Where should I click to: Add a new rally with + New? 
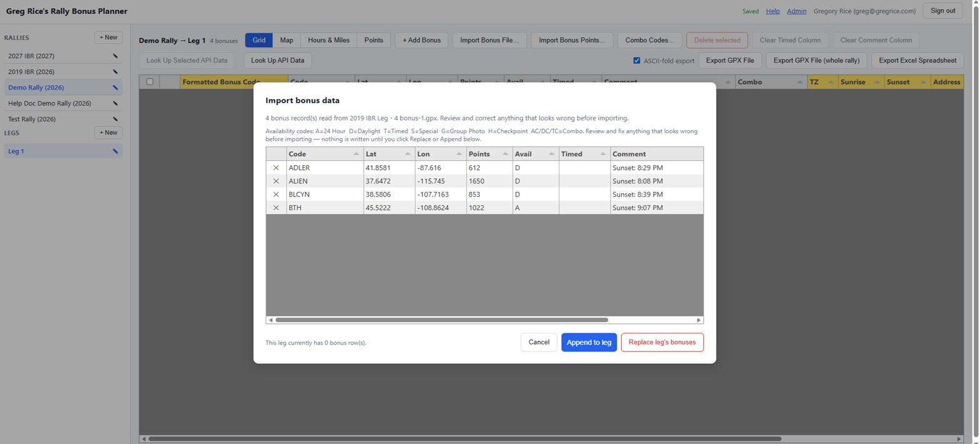[x=108, y=38]
